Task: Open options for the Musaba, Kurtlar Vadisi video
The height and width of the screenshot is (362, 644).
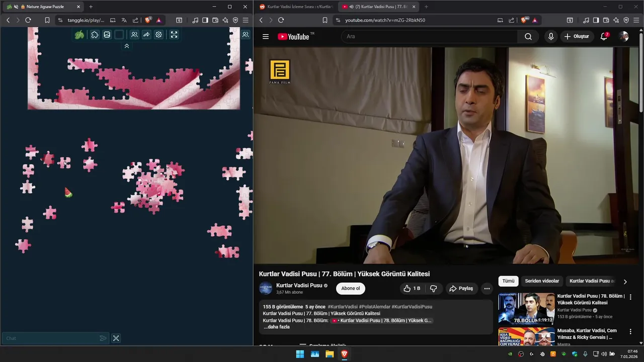Action: pyautogui.click(x=630, y=332)
